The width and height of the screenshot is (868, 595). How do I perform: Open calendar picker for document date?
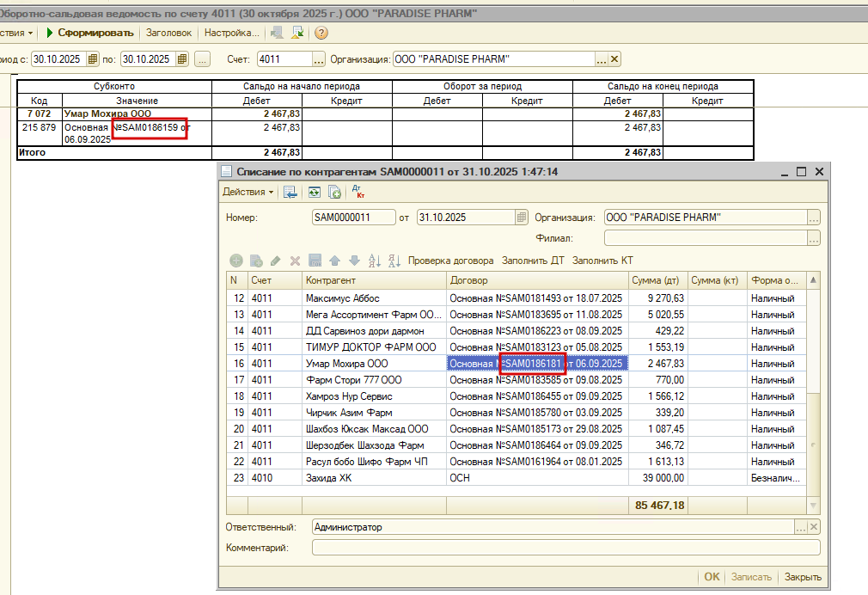(523, 218)
